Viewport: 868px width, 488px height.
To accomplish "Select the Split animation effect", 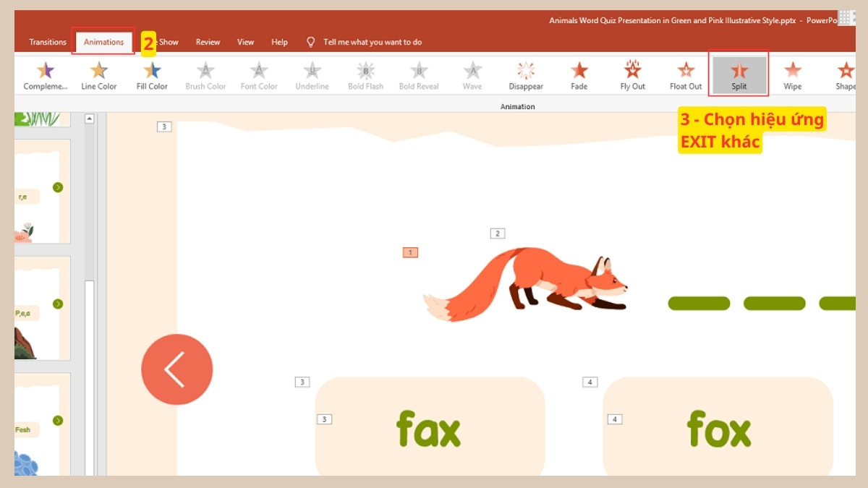I will coord(739,74).
